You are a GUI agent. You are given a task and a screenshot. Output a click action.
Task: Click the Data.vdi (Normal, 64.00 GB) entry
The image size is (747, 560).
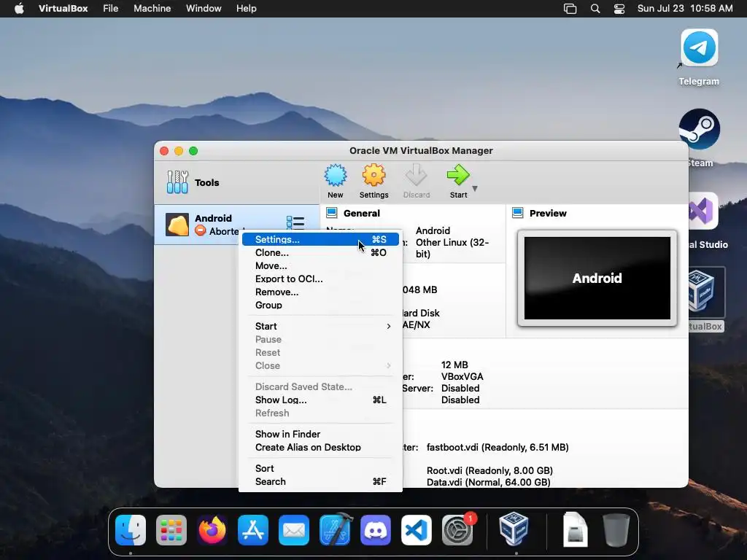(488, 482)
